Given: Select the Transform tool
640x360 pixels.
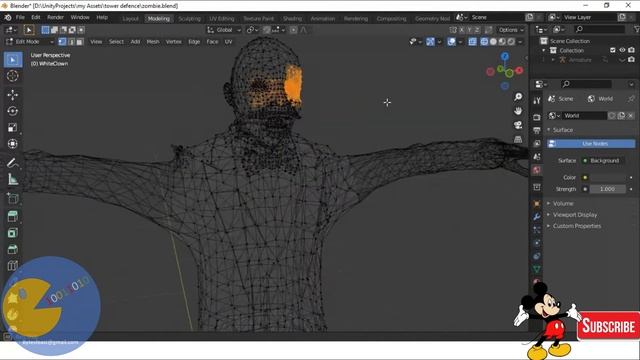Looking at the screenshot, I should click(13, 144).
